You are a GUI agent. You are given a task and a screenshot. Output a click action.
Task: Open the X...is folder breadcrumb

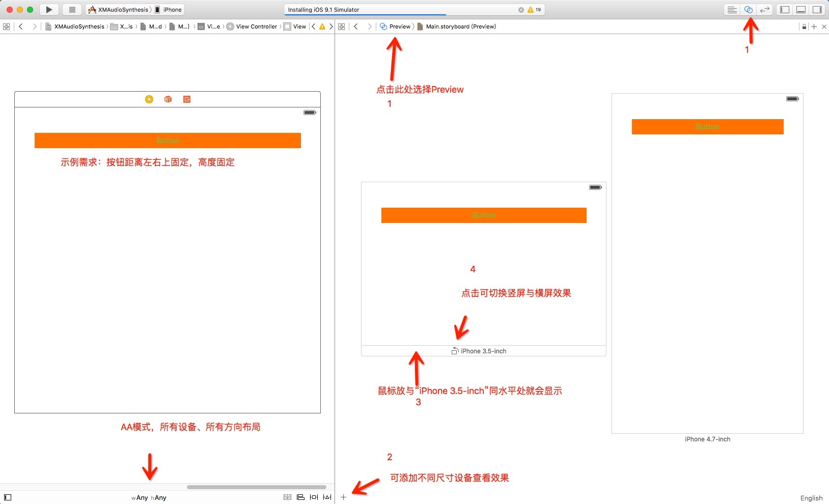[x=122, y=26]
